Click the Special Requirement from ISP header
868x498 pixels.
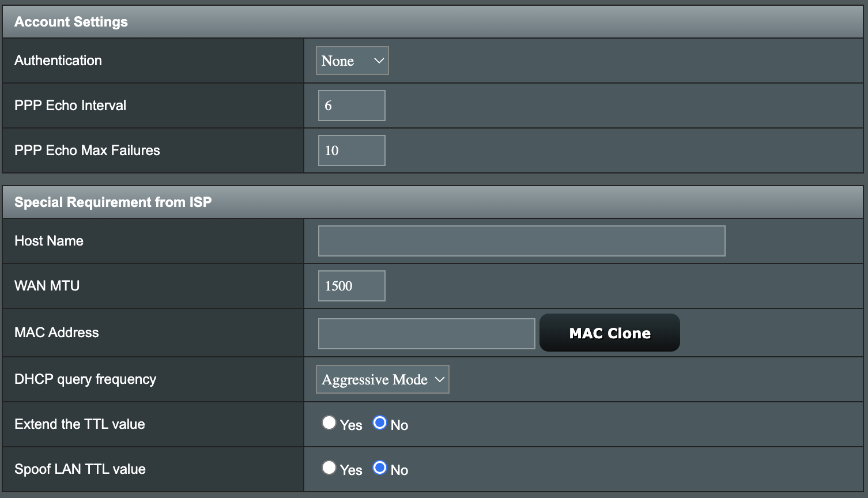113,202
